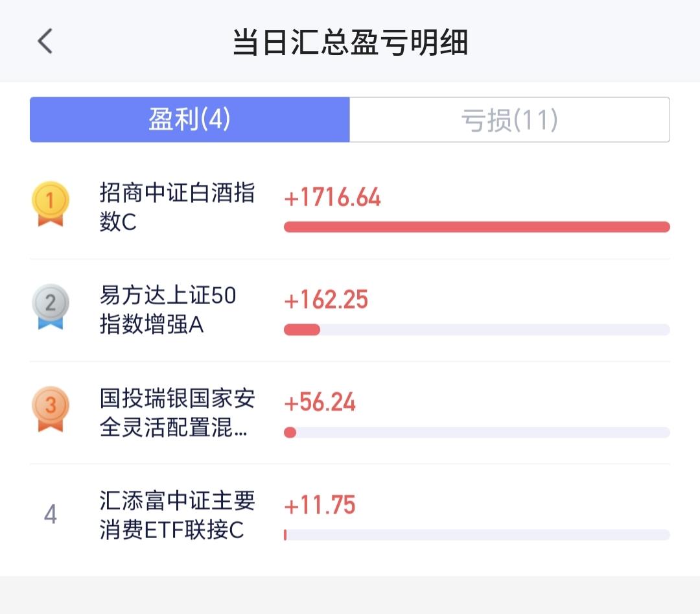Screen dimensions: 700x614
Task: Tap the +11.75 profit value
Action: tap(320, 505)
